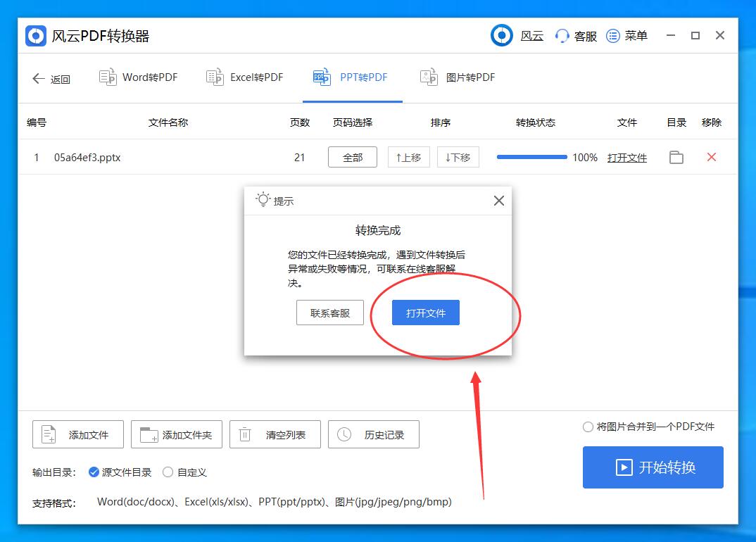Open the 风云 account link
This screenshot has width=756, height=542.
[x=532, y=36]
